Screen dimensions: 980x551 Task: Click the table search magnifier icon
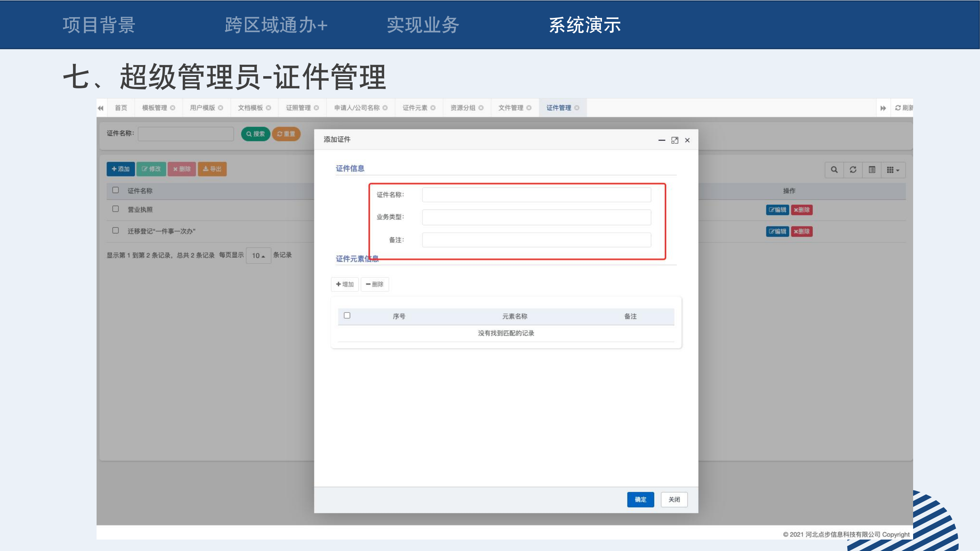point(834,169)
